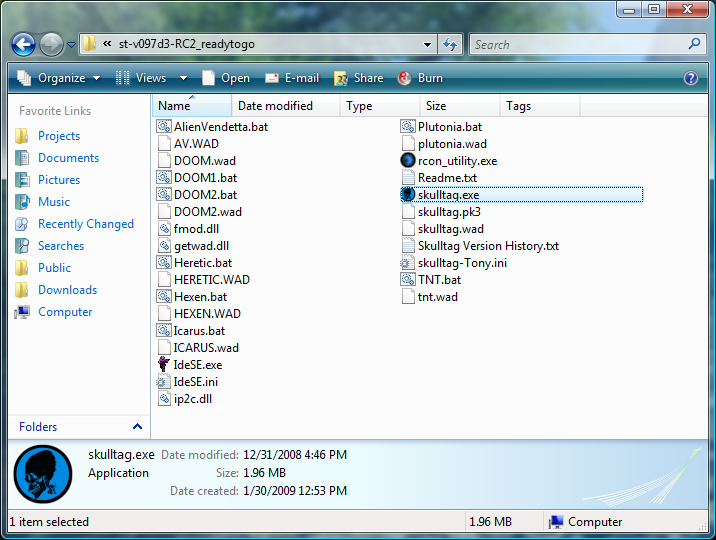Click the search magnifier icon
The height and width of the screenshot is (540, 716).
[695, 44]
